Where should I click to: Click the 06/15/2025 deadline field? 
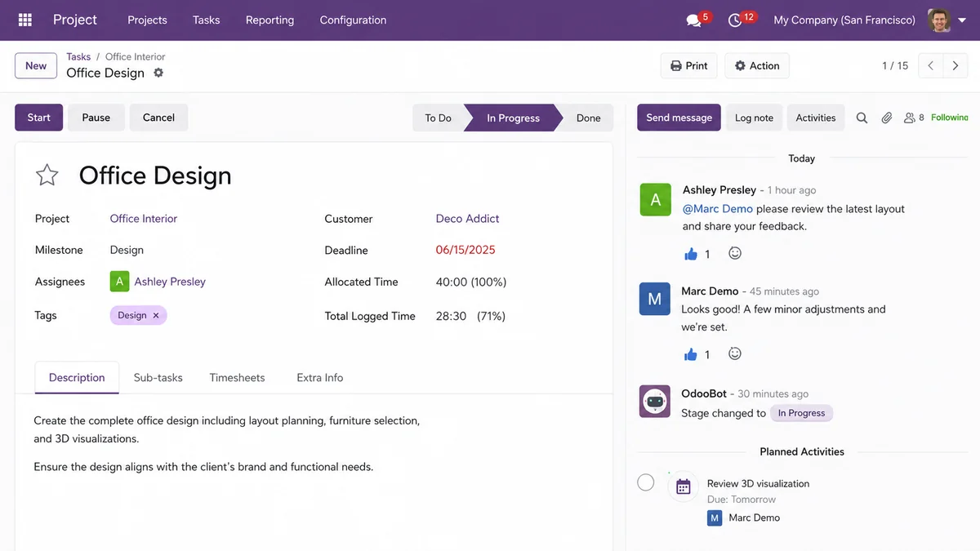465,250
